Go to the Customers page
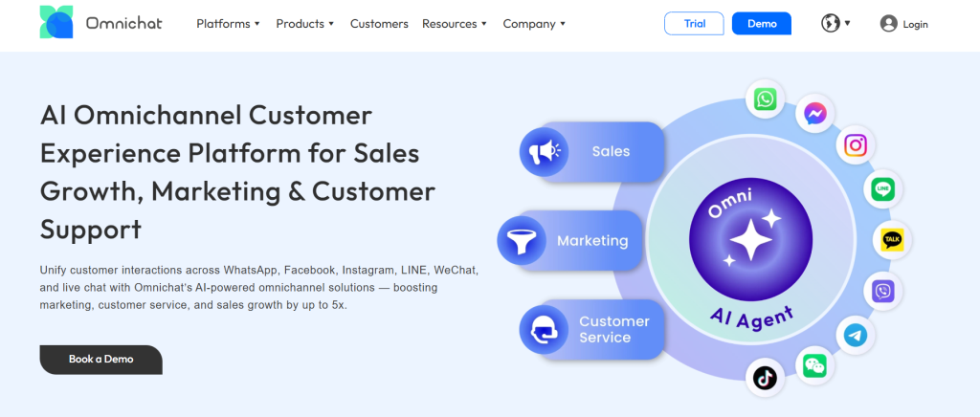The image size is (980, 417). (x=379, y=24)
